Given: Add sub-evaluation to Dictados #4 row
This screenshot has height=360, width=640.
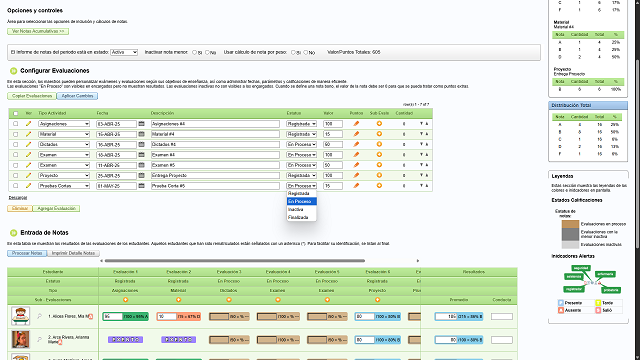Looking at the screenshot, I should pos(379,144).
